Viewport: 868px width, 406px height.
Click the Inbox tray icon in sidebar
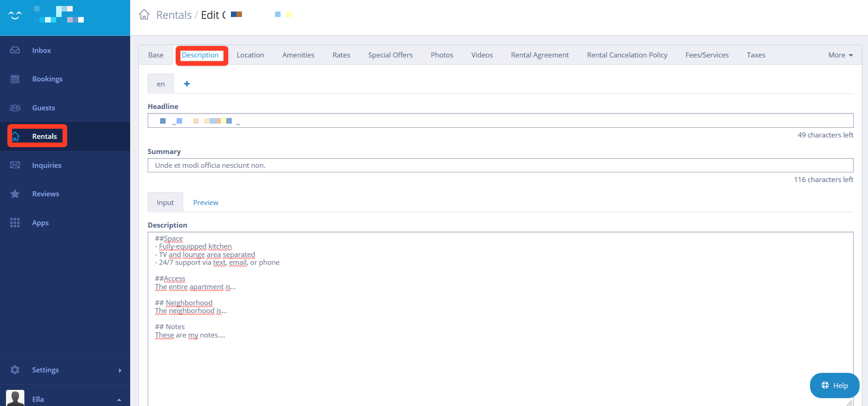click(15, 50)
